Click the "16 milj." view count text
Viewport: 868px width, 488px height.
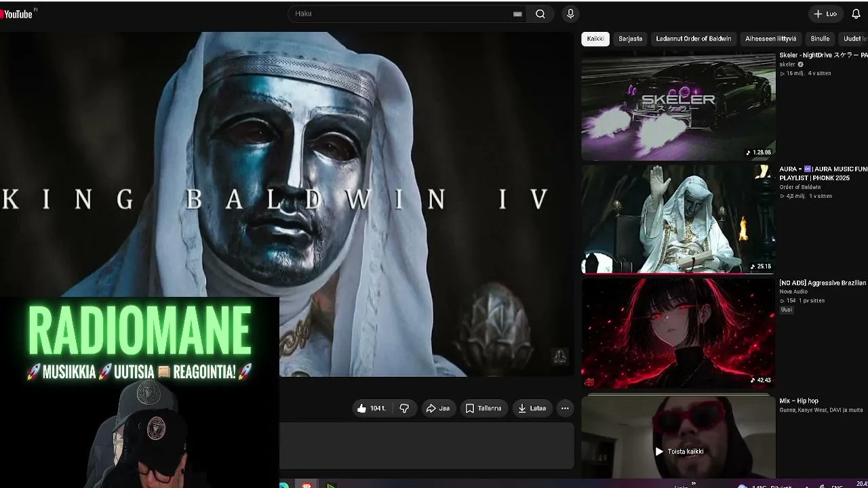click(795, 73)
